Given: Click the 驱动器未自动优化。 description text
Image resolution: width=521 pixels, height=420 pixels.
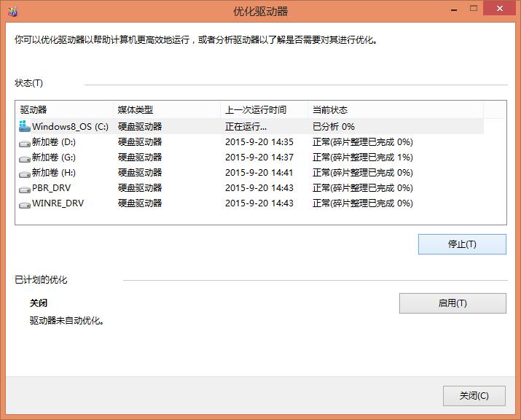Looking at the screenshot, I should point(67,321).
